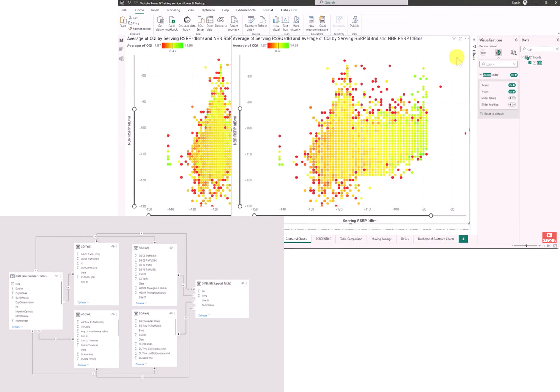Collapse the Visualizations pane with chevrons
The image size is (560, 392).
(516, 40)
